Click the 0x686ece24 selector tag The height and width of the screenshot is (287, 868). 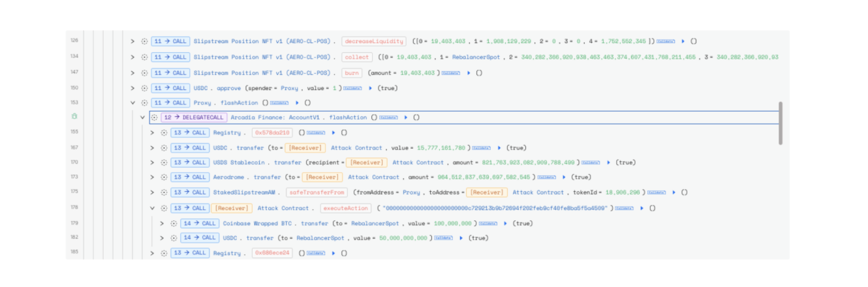point(272,253)
